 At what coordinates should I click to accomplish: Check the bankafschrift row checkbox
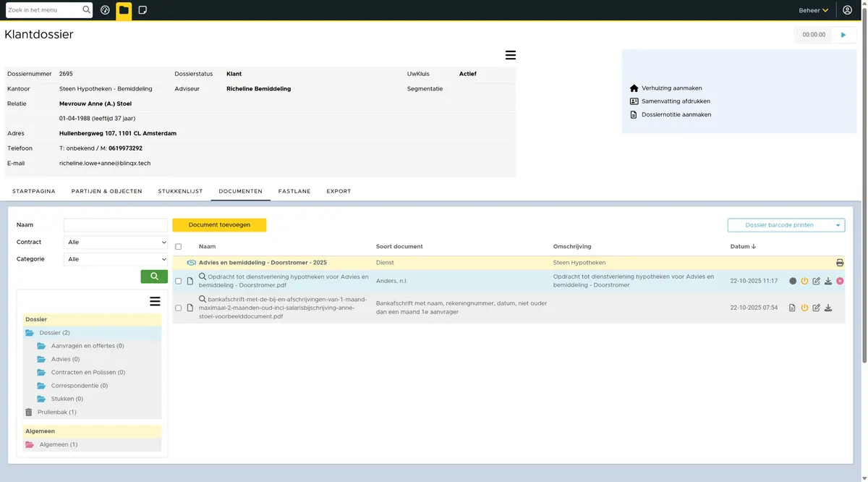(179, 308)
